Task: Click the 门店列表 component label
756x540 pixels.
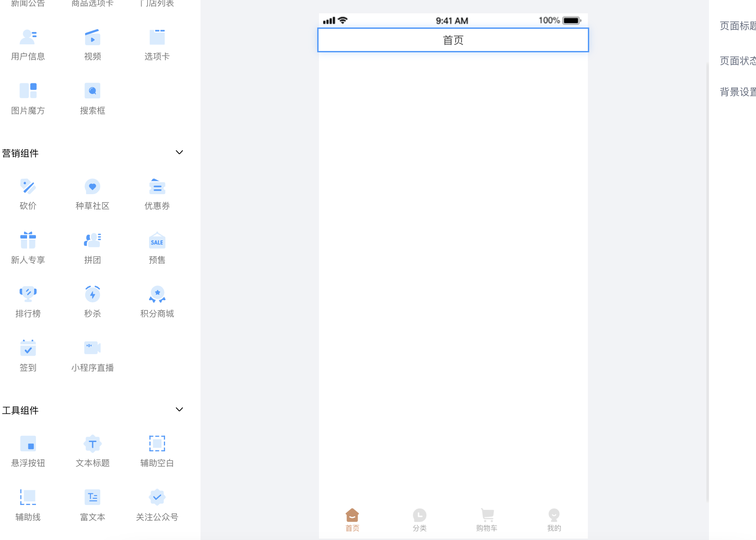Action: pos(157,3)
